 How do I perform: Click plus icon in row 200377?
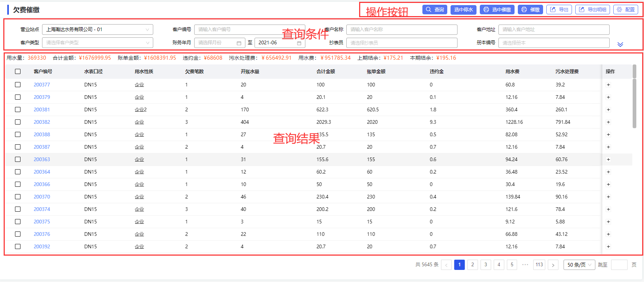coord(609,85)
